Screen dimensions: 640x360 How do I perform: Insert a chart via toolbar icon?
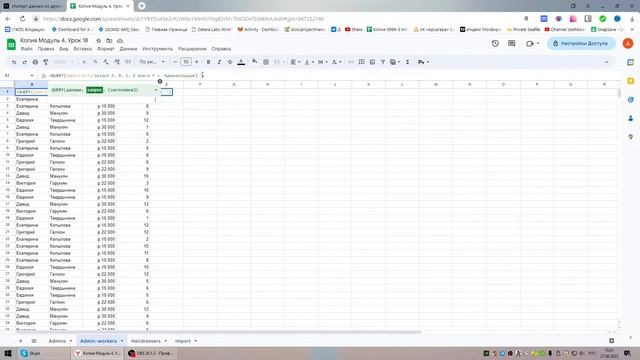pos(372,62)
